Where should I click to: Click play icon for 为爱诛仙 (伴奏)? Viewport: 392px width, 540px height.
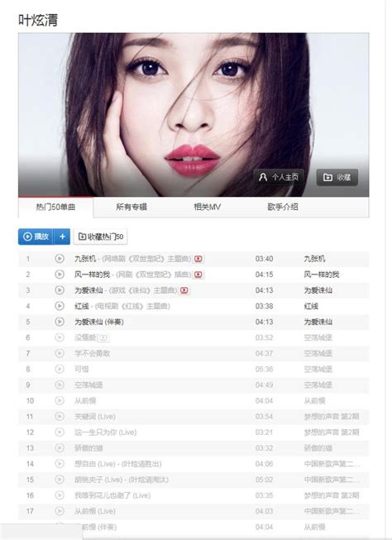(60, 322)
